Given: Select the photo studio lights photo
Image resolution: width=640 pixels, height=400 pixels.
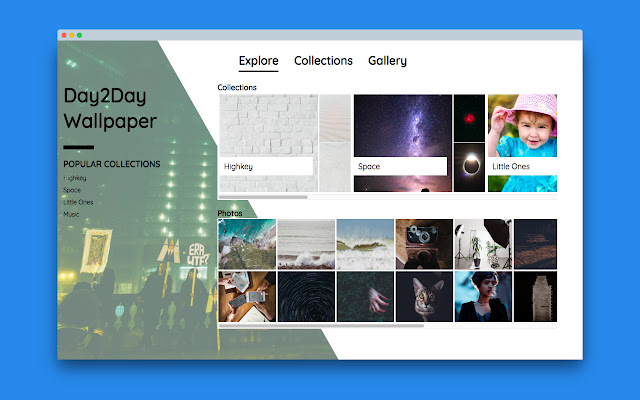Looking at the screenshot, I should [483, 244].
